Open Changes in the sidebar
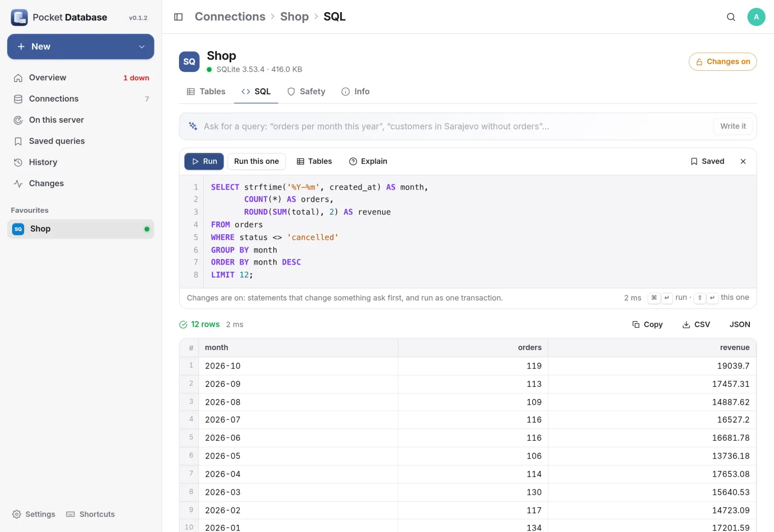Viewport: 774px width, 532px height. pos(81,183)
